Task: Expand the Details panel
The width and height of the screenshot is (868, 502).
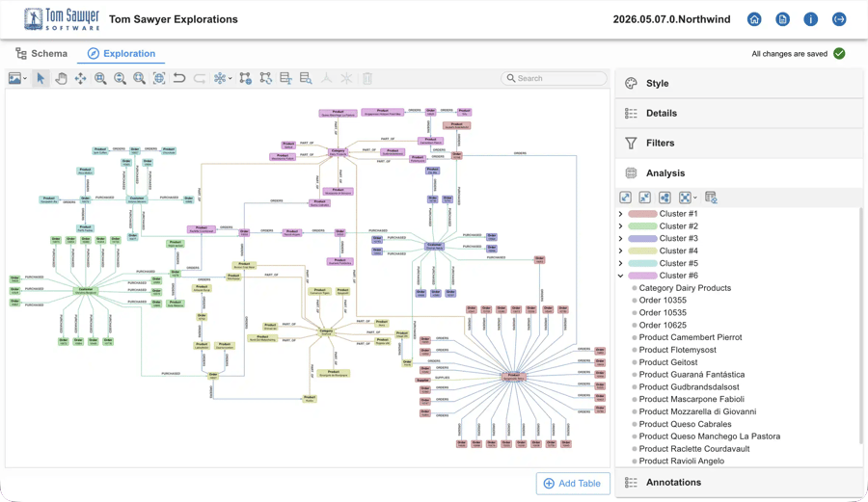Action: point(739,114)
